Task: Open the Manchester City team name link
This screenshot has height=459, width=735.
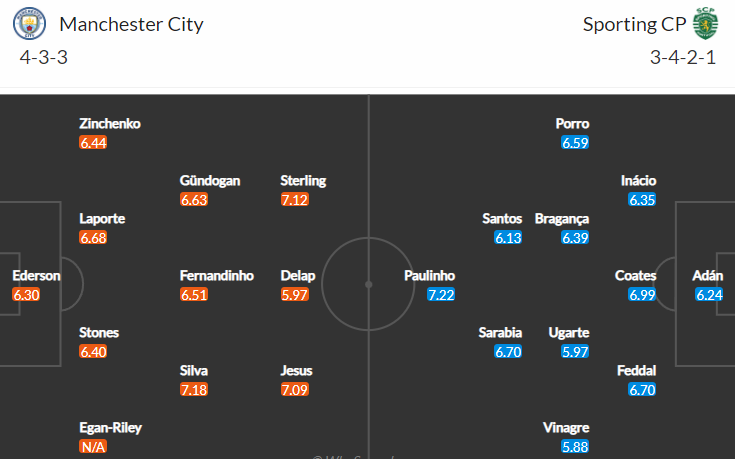Action: click(x=131, y=24)
